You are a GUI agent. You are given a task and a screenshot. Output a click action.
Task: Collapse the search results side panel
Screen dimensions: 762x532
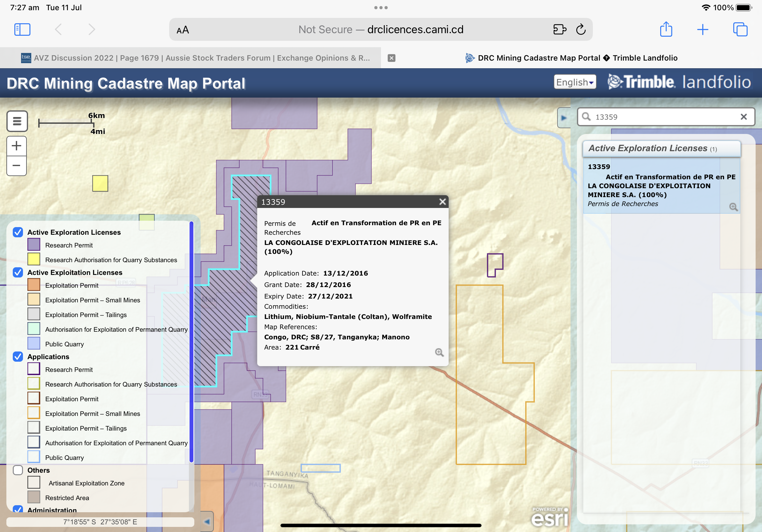point(564,118)
